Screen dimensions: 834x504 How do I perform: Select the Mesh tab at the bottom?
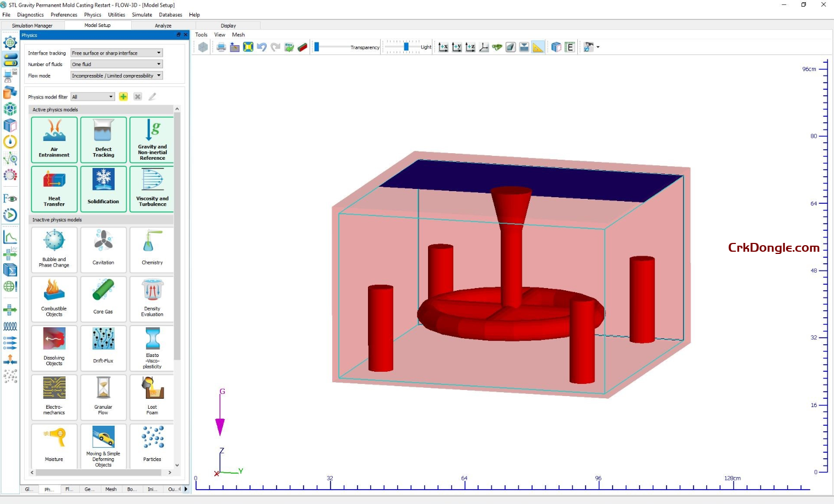(111, 489)
